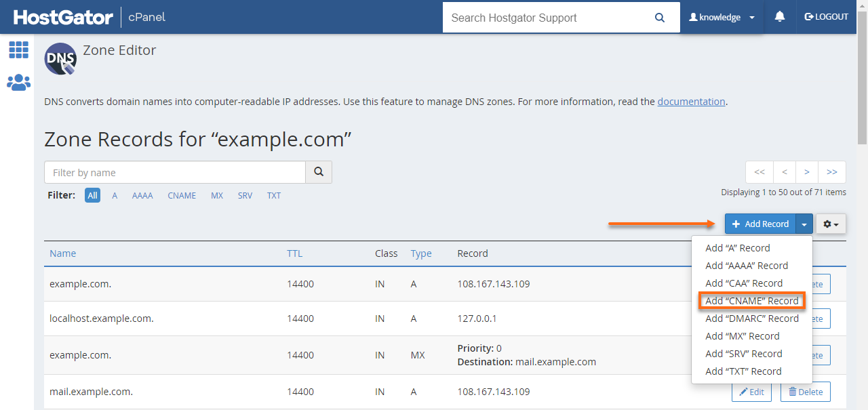Choose Add "CNAME" Record from the menu
868x410 pixels.
[x=751, y=301]
